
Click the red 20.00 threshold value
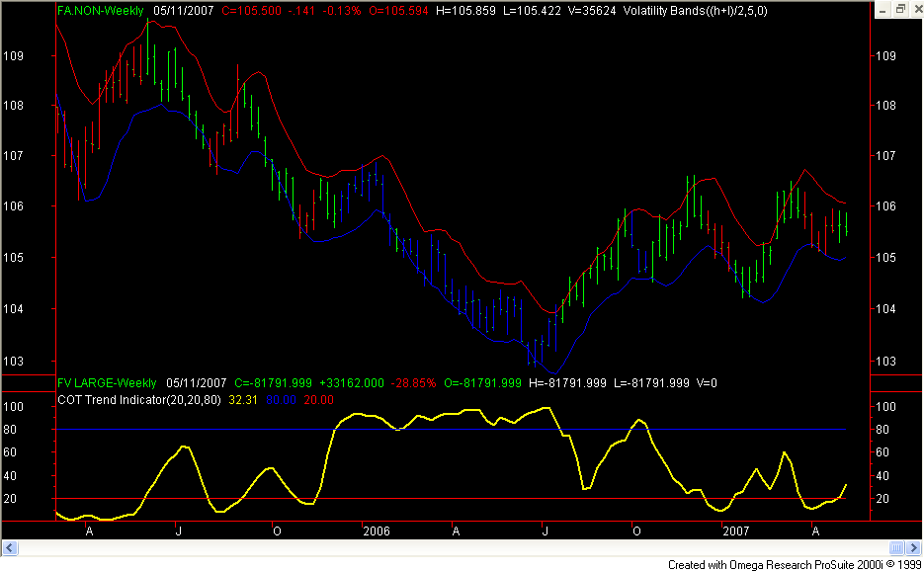[x=319, y=399]
